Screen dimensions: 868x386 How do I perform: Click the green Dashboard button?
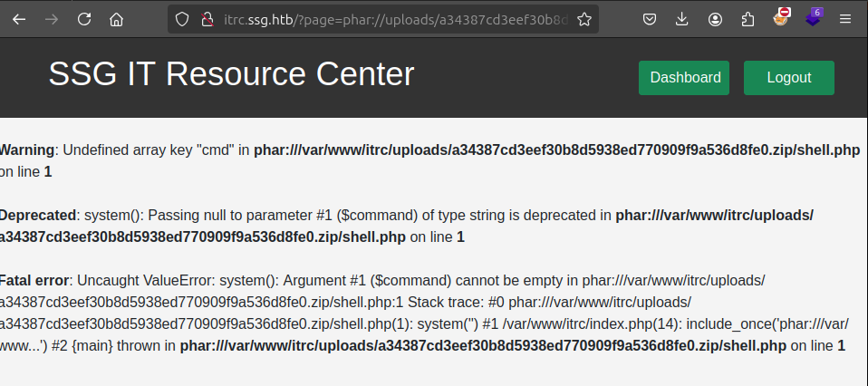click(x=685, y=78)
